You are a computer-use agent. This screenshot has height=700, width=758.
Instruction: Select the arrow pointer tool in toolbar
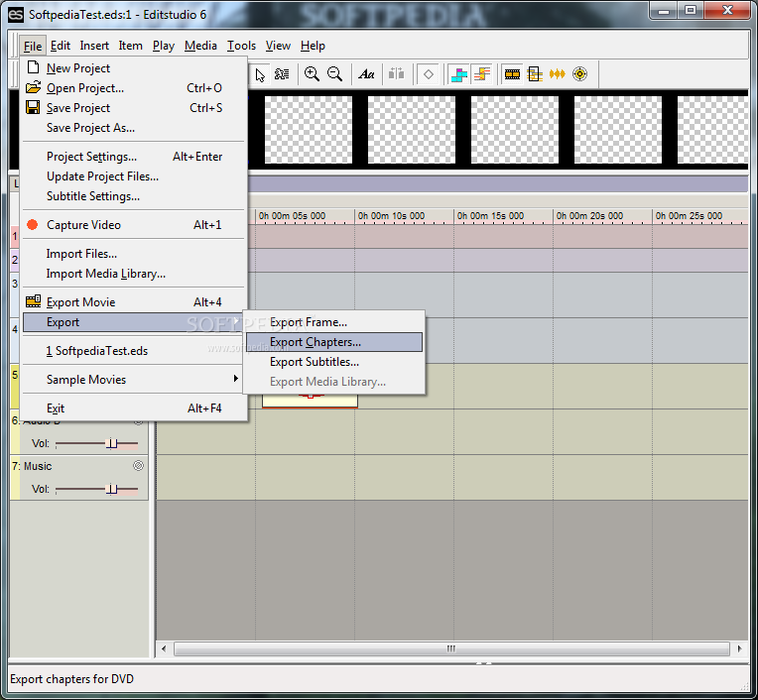coord(260,74)
